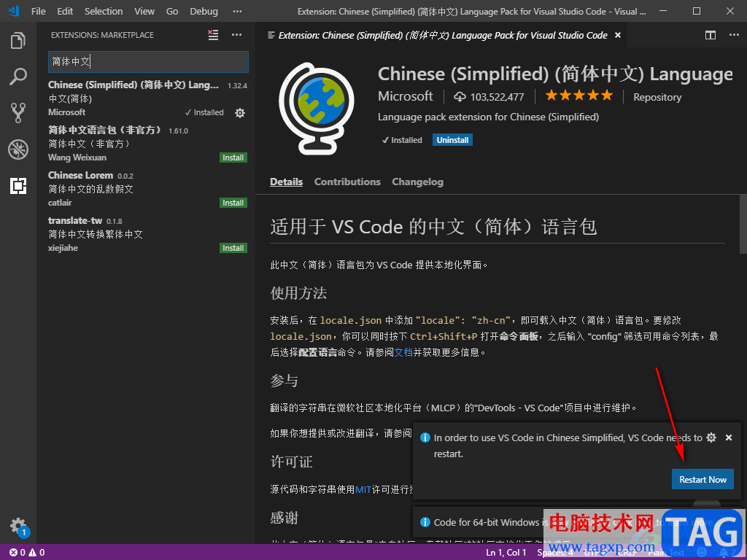747x560 pixels.
Task: Clear extensions search results icon
Action: pos(213,35)
